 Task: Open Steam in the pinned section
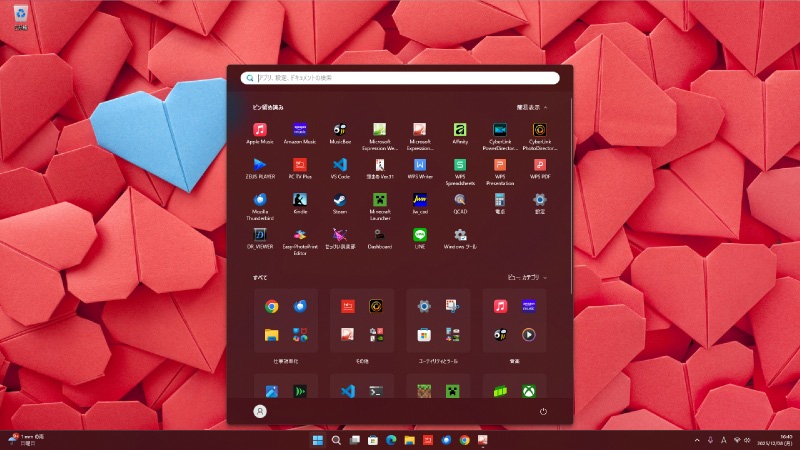tap(339, 200)
